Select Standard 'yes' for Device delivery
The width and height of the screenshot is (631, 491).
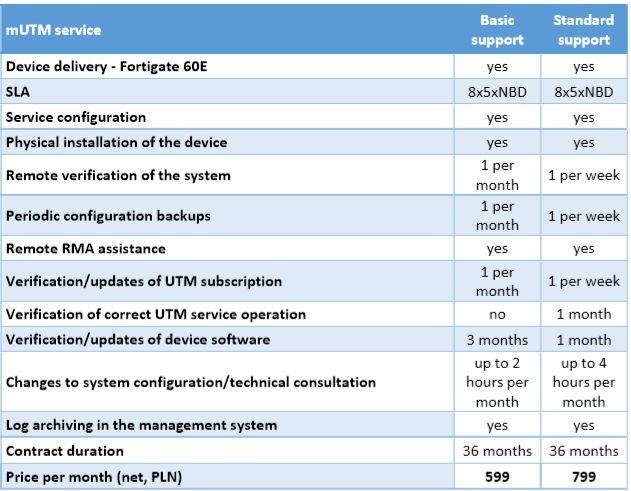(x=584, y=67)
